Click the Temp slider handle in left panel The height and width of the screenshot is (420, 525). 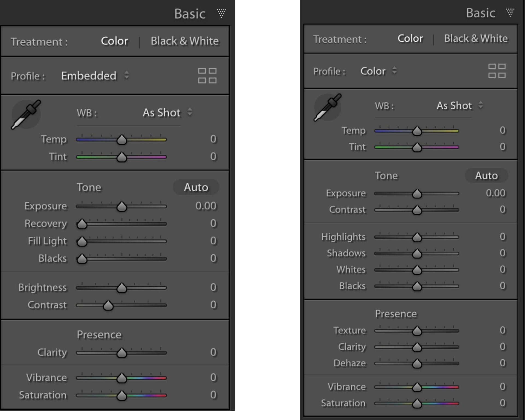122,140
